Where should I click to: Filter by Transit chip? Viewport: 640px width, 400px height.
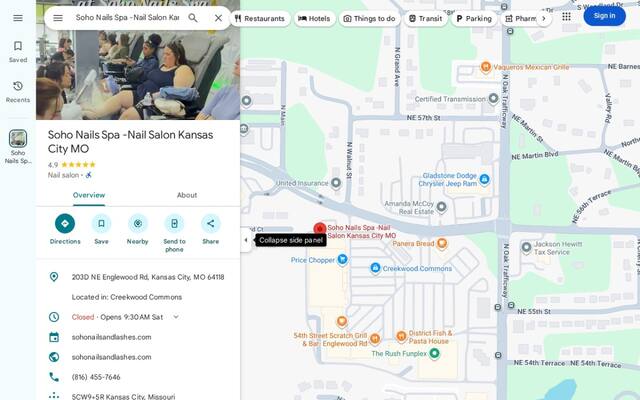click(425, 18)
